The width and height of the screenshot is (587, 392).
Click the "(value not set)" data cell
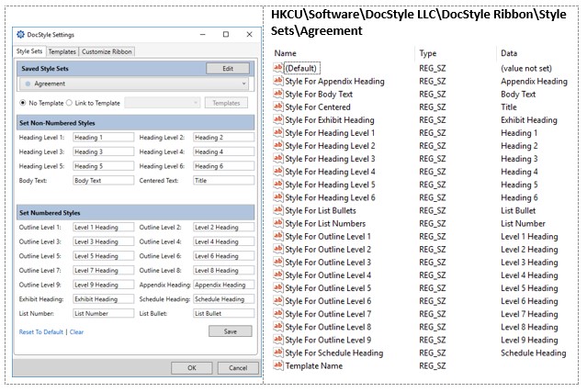[526, 68]
